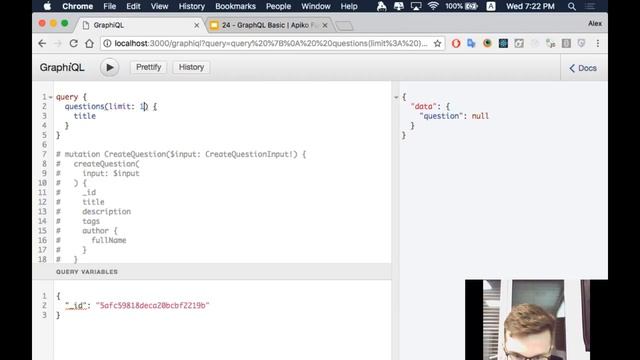The image size is (640, 360).
Task: Click the shield extension icon
Action: tap(582, 43)
